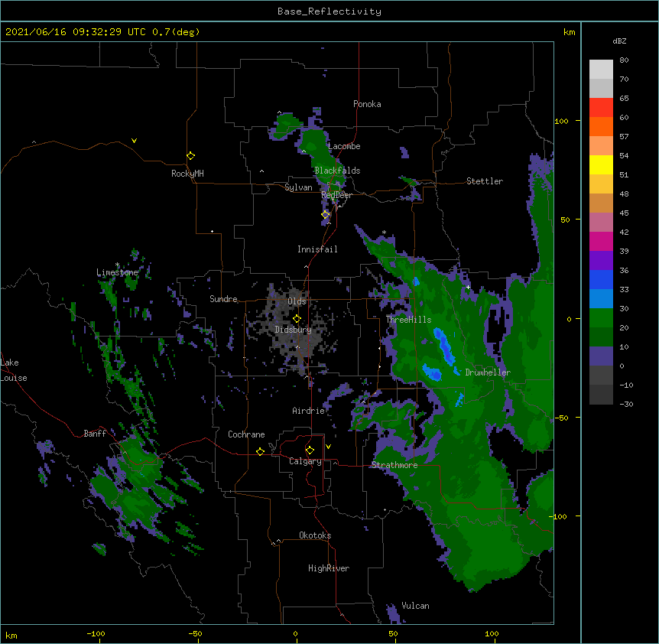Select the Vulcan label

click(415, 606)
